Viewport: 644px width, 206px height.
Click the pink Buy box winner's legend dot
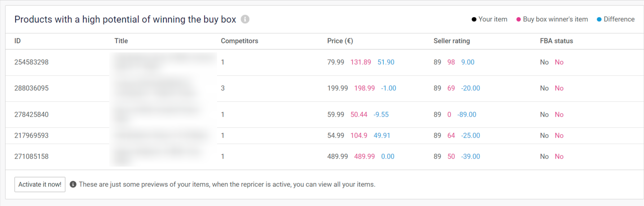click(x=519, y=20)
